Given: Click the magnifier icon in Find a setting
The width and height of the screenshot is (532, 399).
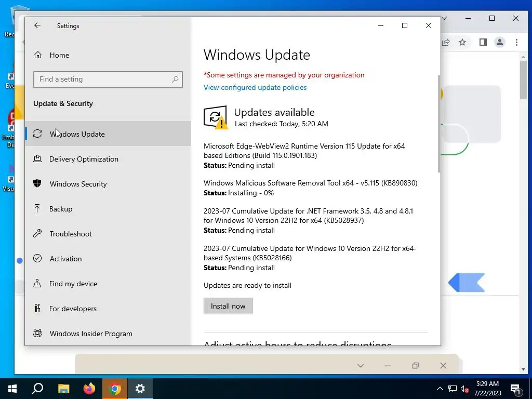Looking at the screenshot, I should coord(175,79).
